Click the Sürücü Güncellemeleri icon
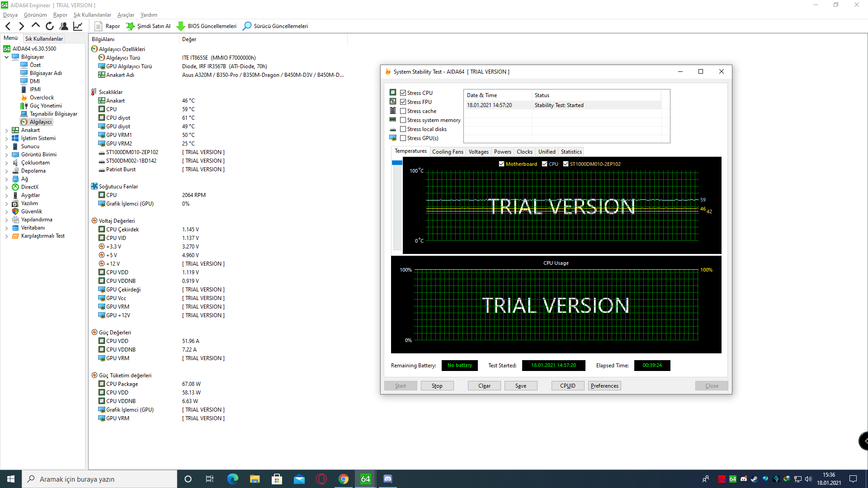868x488 pixels. coord(248,26)
